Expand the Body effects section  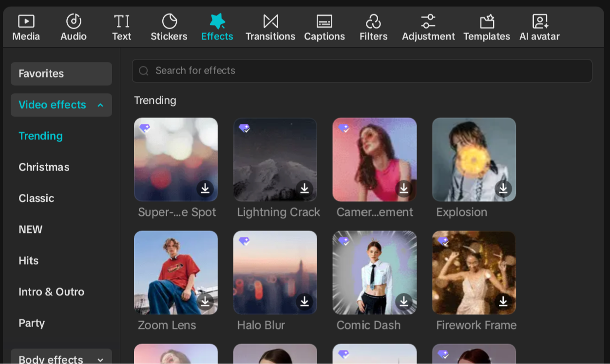(x=100, y=360)
